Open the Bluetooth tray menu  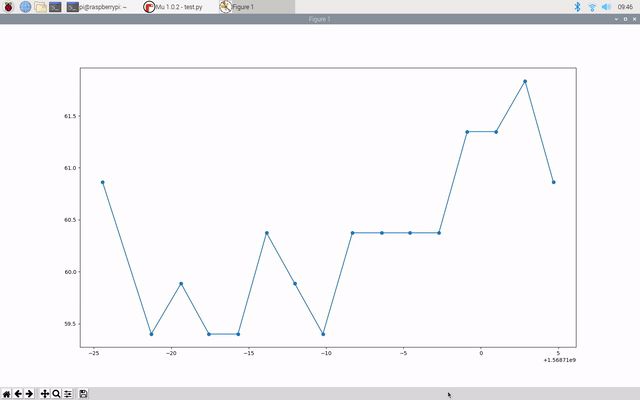[x=577, y=7]
